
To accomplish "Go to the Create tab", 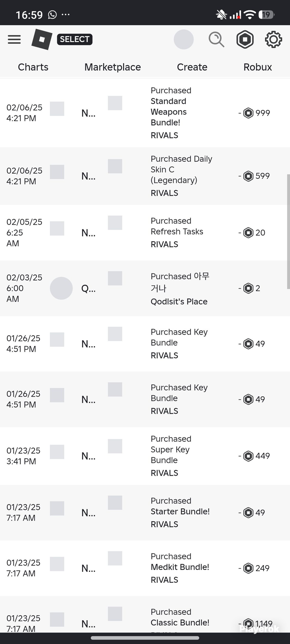I will [192, 67].
